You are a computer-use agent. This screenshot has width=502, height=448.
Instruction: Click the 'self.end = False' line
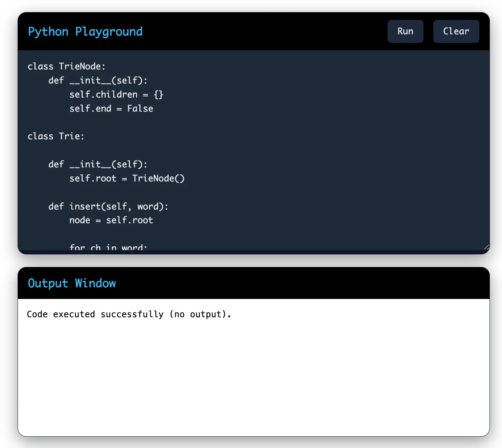click(111, 108)
